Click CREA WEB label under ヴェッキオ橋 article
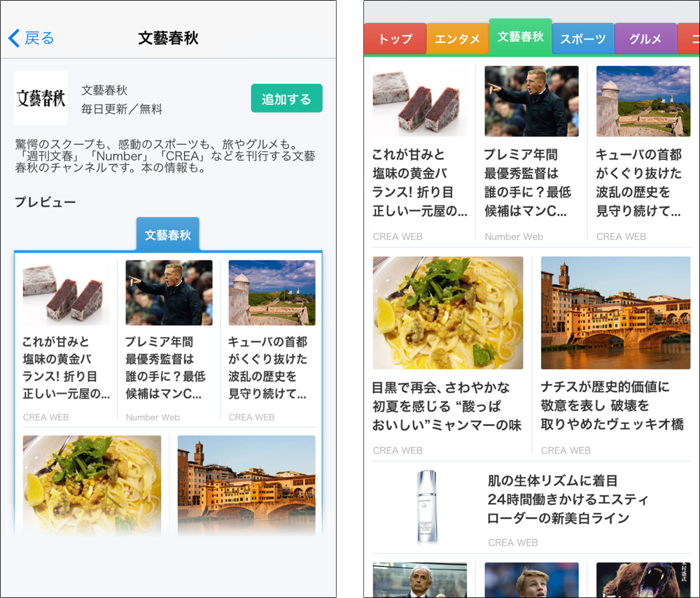 [566, 450]
